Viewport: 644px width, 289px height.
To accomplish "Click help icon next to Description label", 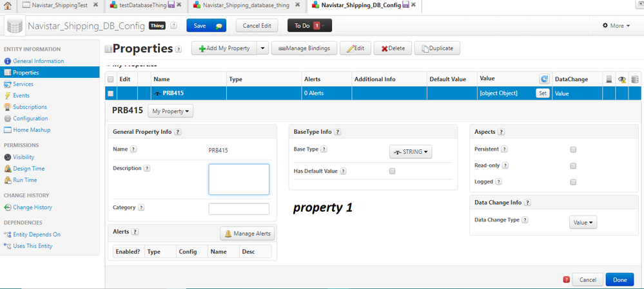I will coord(147,169).
